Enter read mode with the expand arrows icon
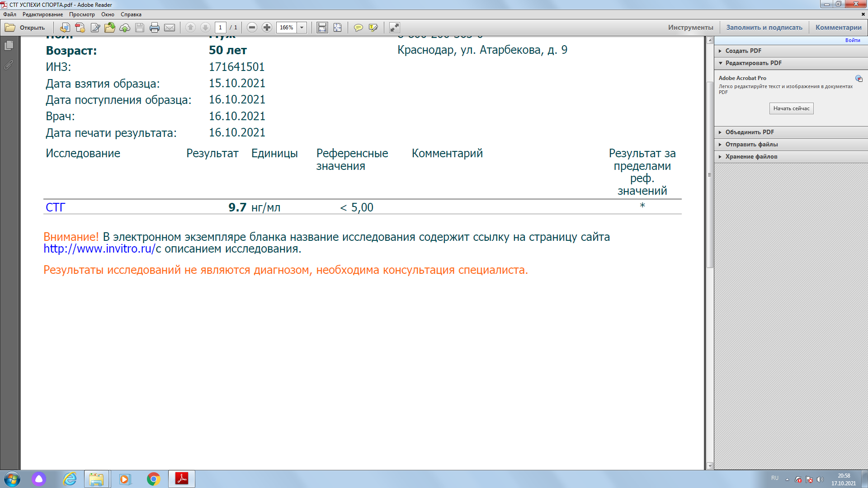Image resolution: width=868 pixels, height=488 pixels. 394,28
